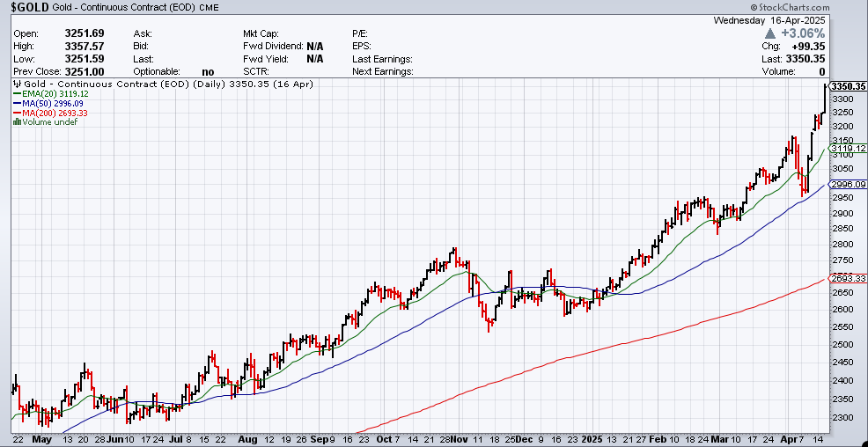Click the OHLC bars icon before chart title
This screenshot has width=868, height=447.
(17, 85)
